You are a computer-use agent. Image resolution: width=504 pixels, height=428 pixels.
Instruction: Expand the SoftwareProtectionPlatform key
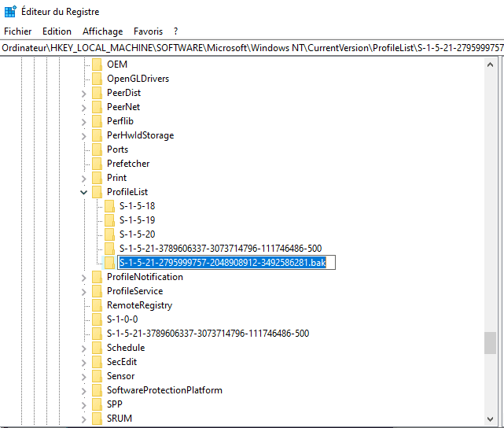tap(84, 391)
